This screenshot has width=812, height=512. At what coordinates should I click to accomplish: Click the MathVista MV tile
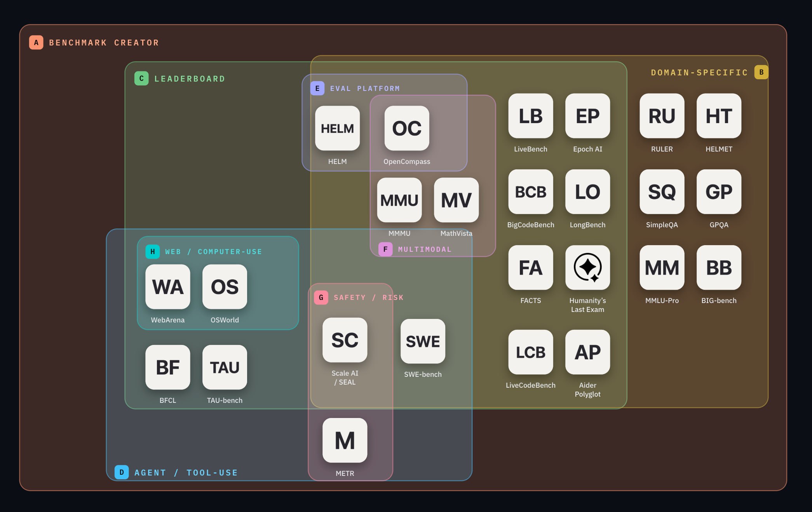[x=456, y=200]
